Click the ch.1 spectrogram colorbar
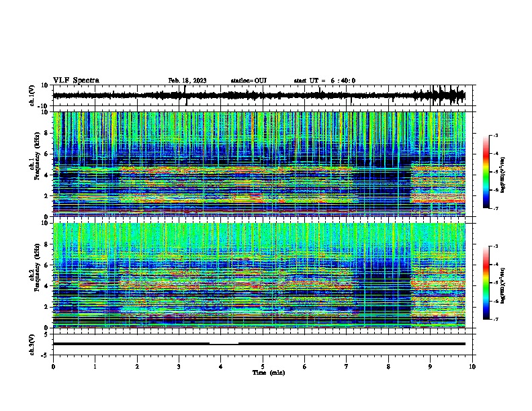Screen dimensions: 532x411 [486, 172]
